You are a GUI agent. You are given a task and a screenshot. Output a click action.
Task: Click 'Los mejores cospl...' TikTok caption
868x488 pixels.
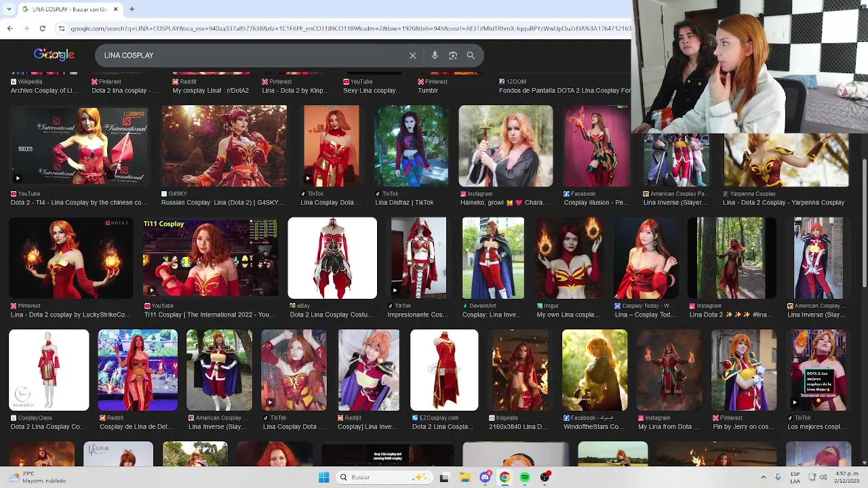(816, 427)
